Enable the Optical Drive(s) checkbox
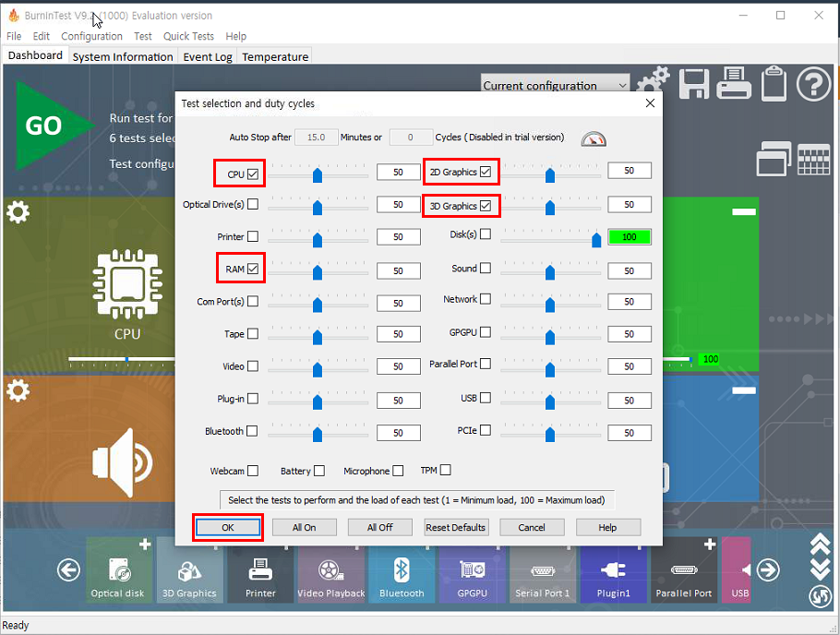 [253, 204]
